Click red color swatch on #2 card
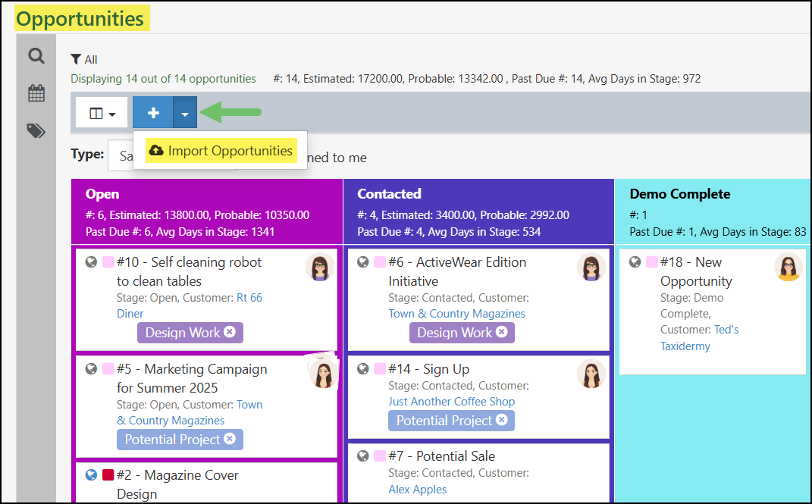Screen dimensions: 812x504 pyautogui.click(x=108, y=474)
